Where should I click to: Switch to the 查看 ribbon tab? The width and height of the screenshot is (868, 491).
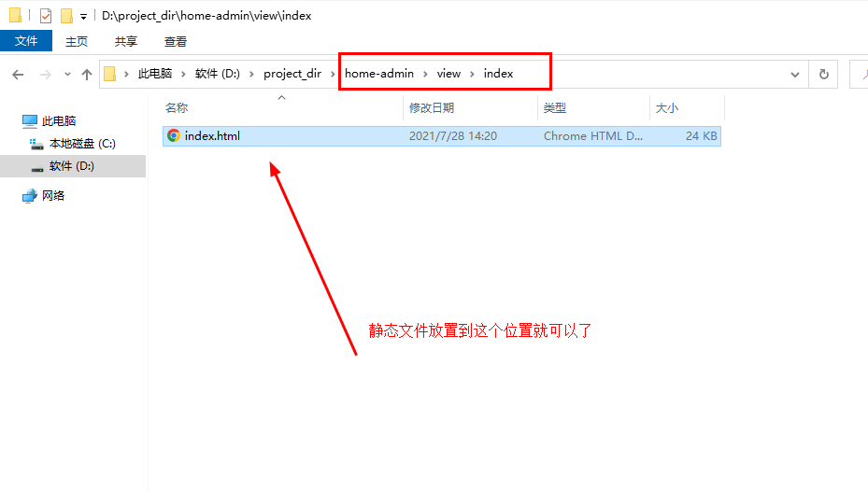(x=176, y=41)
